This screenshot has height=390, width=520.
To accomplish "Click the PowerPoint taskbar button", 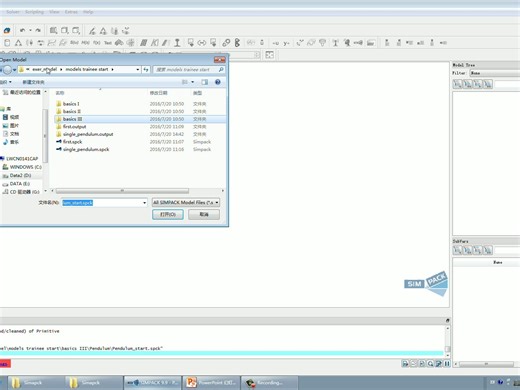I will point(212,383).
